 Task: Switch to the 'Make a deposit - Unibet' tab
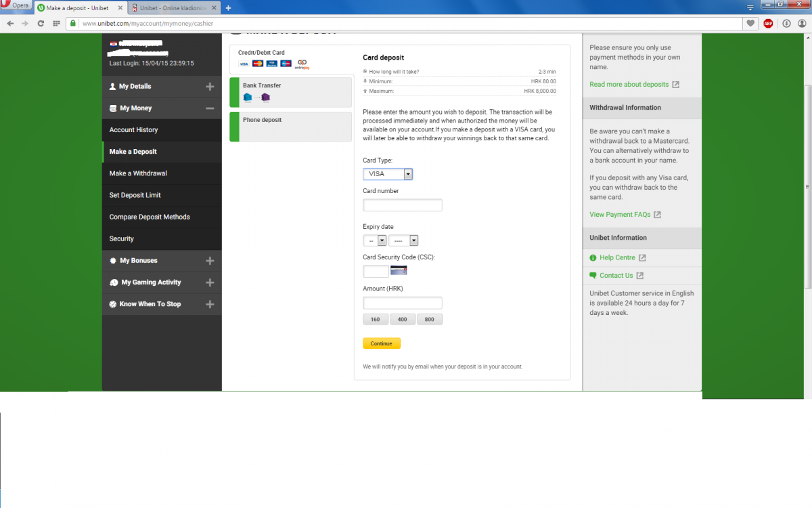82,8
